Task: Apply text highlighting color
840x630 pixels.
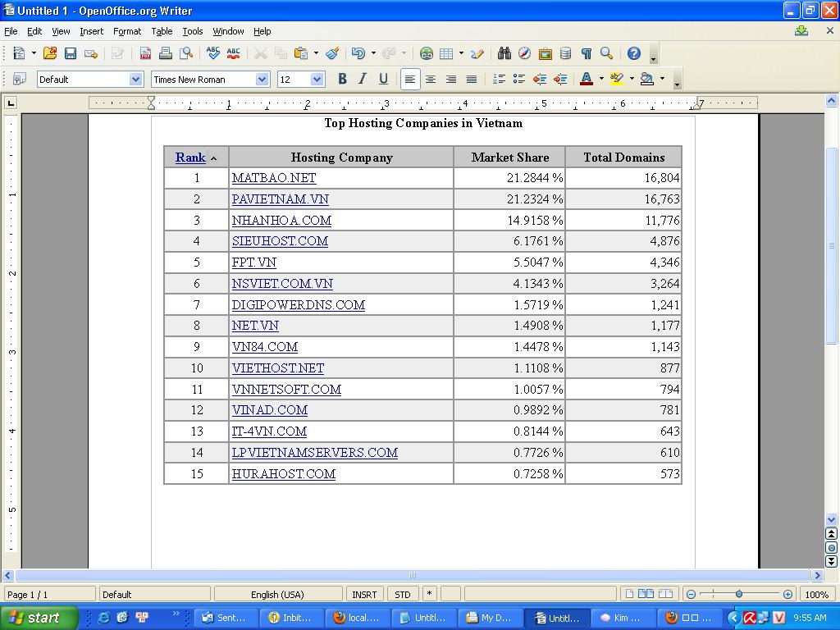Action: (x=617, y=80)
